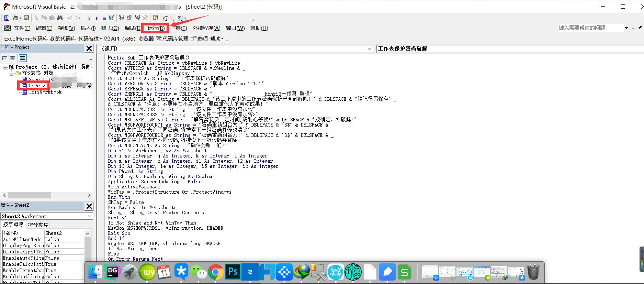Click the 代码库管理 button

172,39
